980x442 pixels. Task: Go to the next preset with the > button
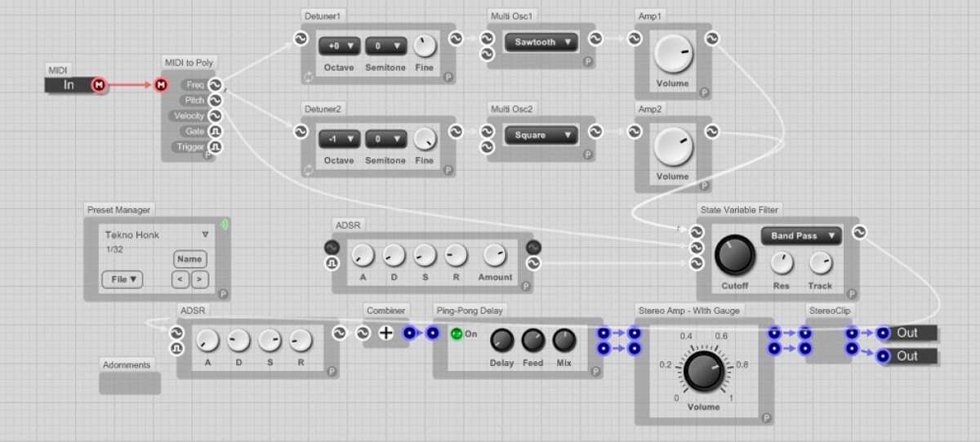point(199,279)
